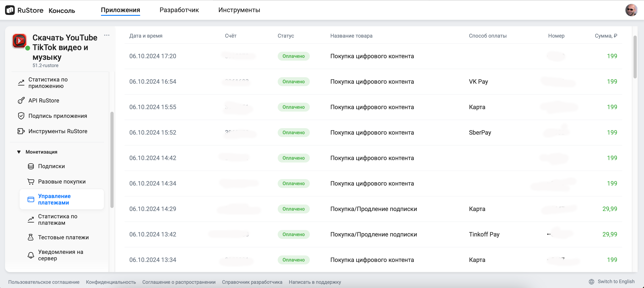The width and height of the screenshot is (644, 288).
Task: Open one-time purchases cart icon
Action: (x=31, y=181)
